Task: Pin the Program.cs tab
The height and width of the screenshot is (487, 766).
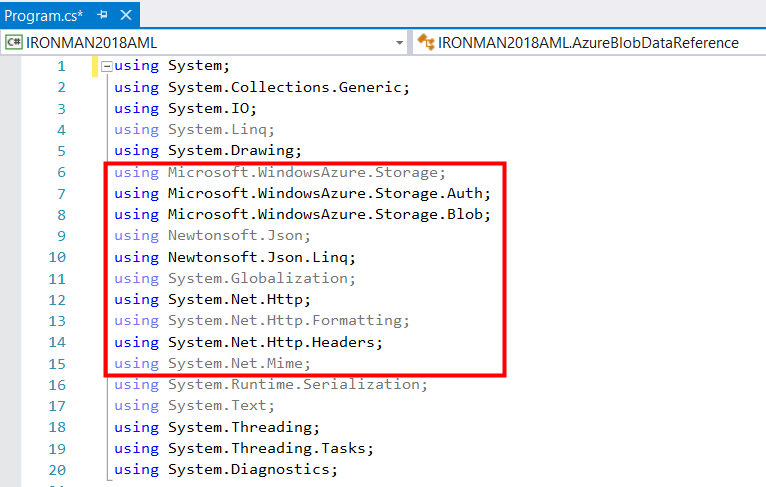Action: point(102,15)
